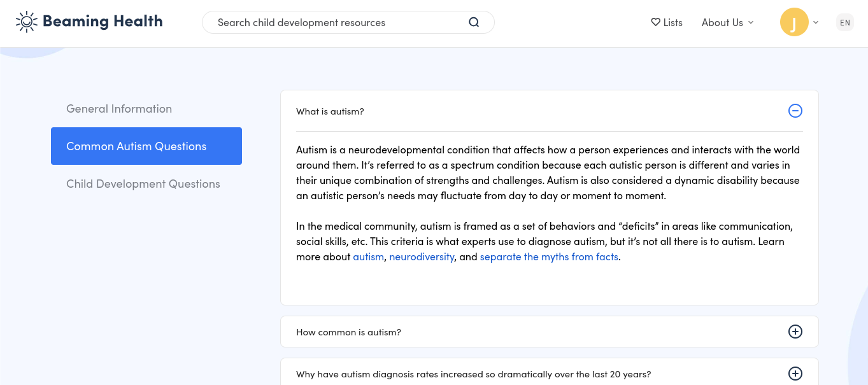
Task: Select the General Information tab
Action: tap(119, 109)
